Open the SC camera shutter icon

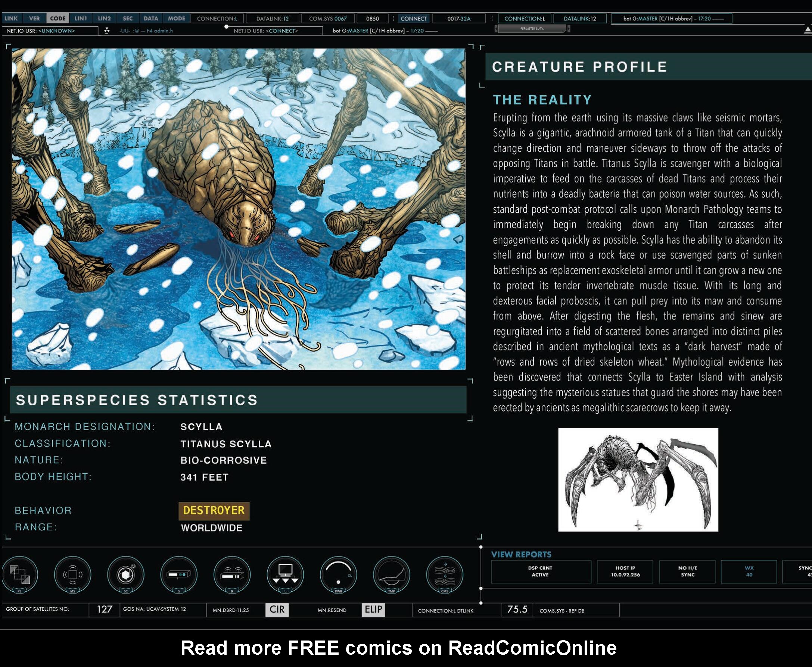click(127, 575)
